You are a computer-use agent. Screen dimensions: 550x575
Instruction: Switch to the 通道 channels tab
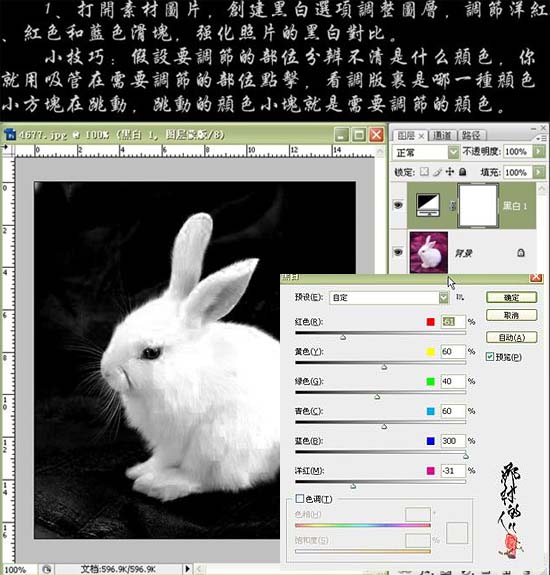tap(442, 135)
